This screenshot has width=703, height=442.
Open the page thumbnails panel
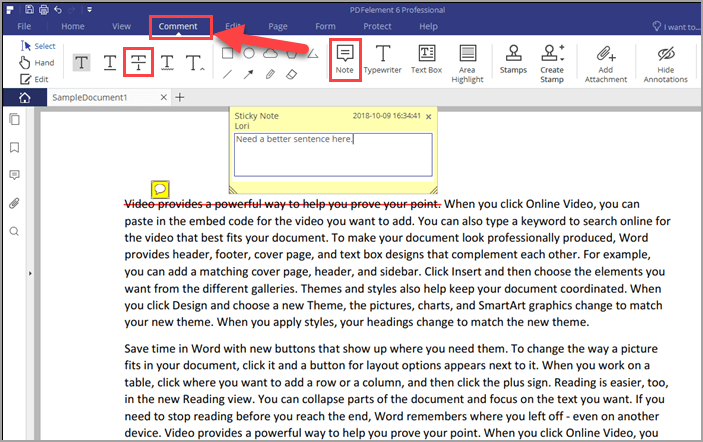[15, 119]
